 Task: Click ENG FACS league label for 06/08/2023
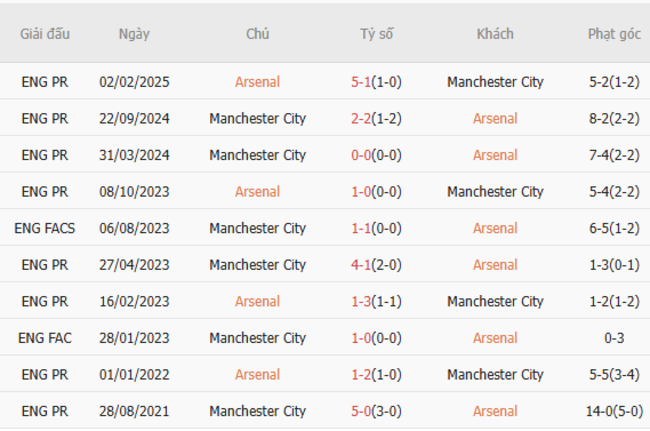pyautogui.click(x=45, y=228)
